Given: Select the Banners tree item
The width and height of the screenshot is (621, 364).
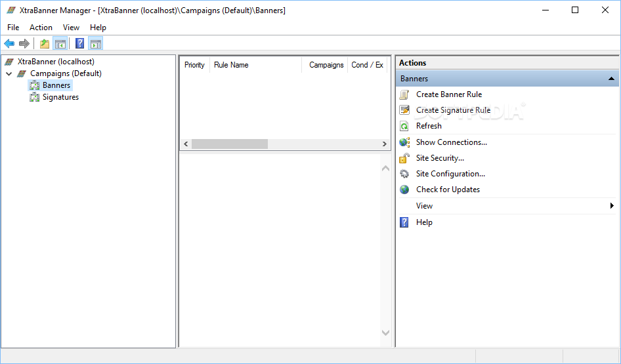Looking at the screenshot, I should (56, 85).
